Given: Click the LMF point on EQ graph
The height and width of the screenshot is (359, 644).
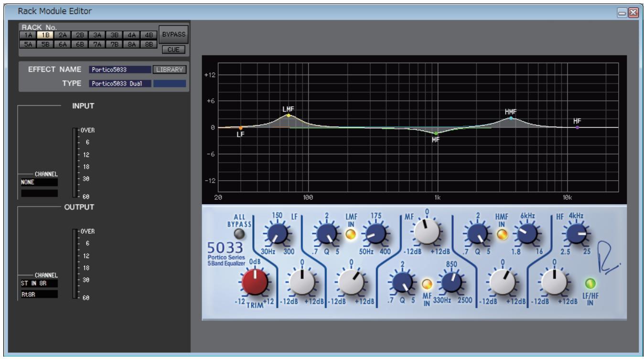Looking at the screenshot, I should click(x=289, y=116).
